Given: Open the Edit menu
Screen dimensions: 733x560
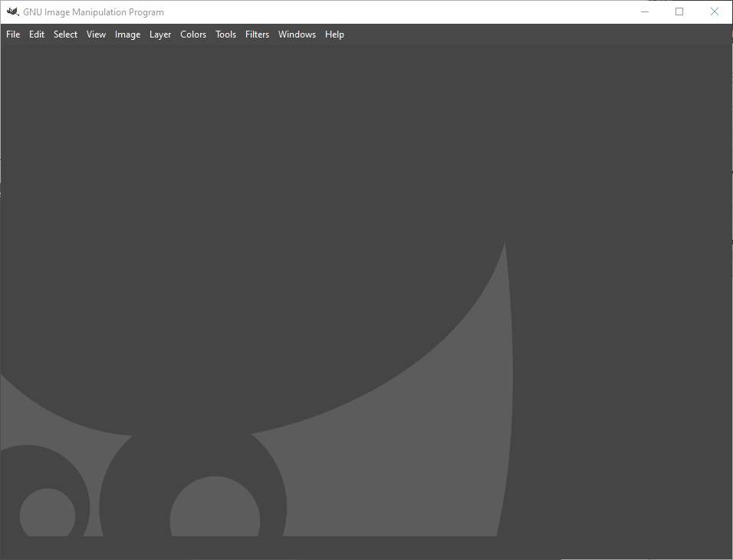Looking at the screenshot, I should (37, 34).
